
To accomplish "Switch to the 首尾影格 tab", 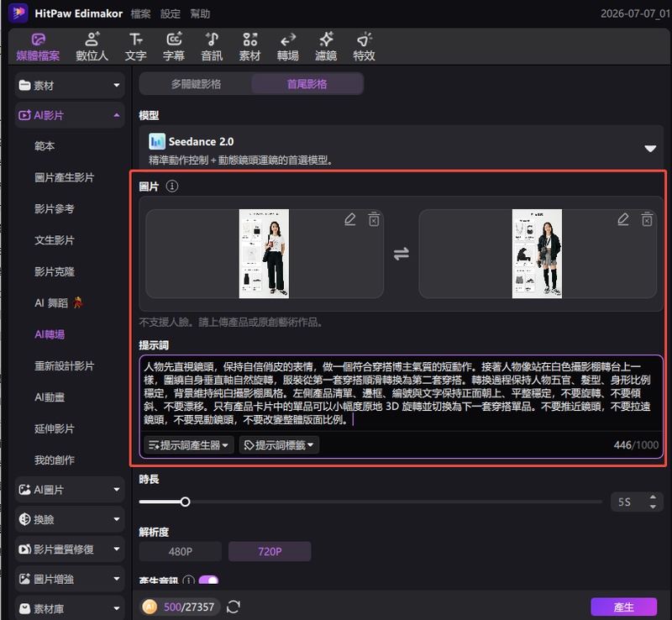I will click(x=307, y=84).
